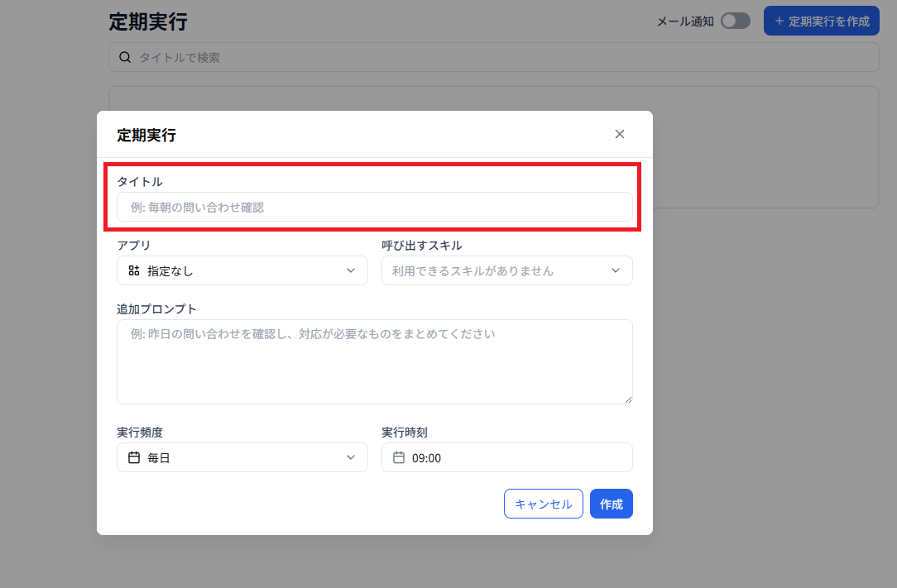Click the 実行時刻 label text

click(x=405, y=433)
